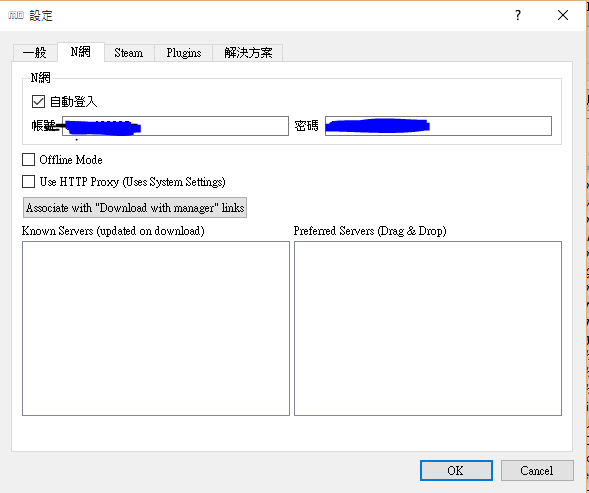Screen dimensions: 589x493
Task: Enable Offline Mode checkbox
Action: click(29, 160)
